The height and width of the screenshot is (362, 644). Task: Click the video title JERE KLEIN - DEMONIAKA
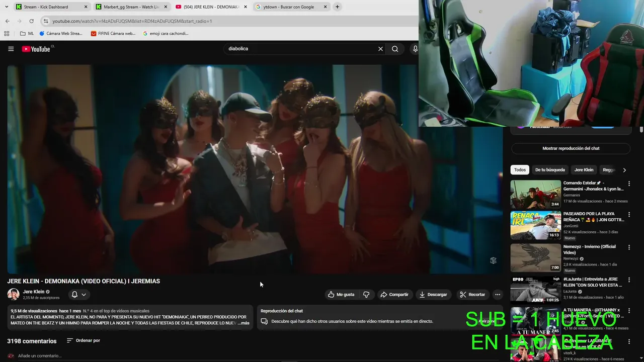tap(84, 281)
